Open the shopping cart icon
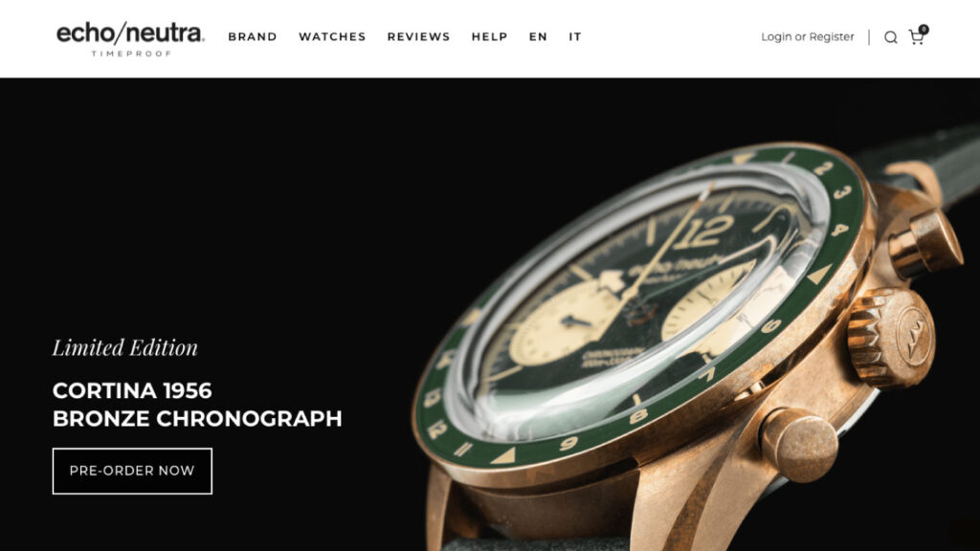980x551 pixels. point(916,37)
